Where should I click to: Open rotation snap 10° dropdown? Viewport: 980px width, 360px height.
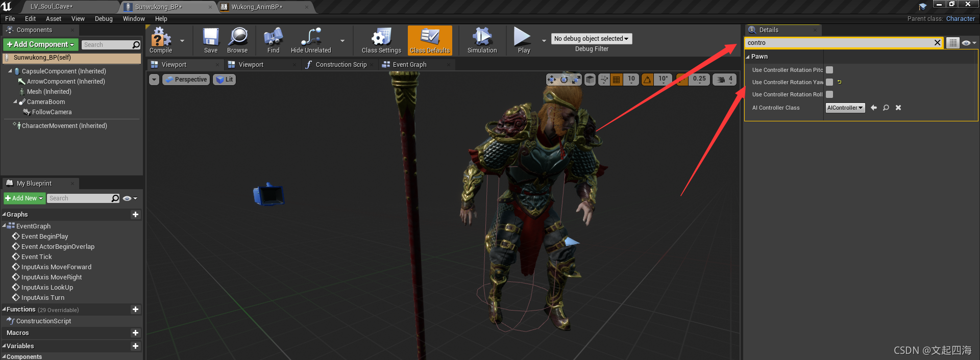(663, 80)
